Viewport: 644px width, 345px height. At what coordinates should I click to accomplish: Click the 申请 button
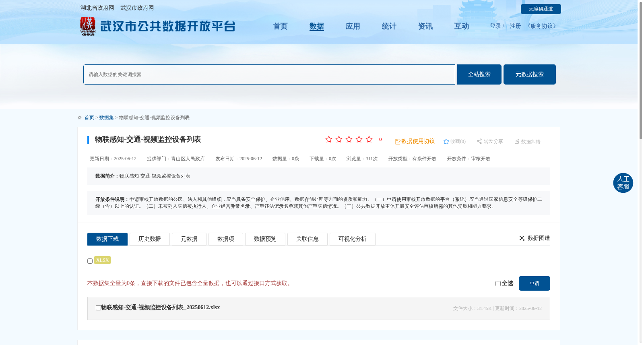pyautogui.click(x=535, y=283)
